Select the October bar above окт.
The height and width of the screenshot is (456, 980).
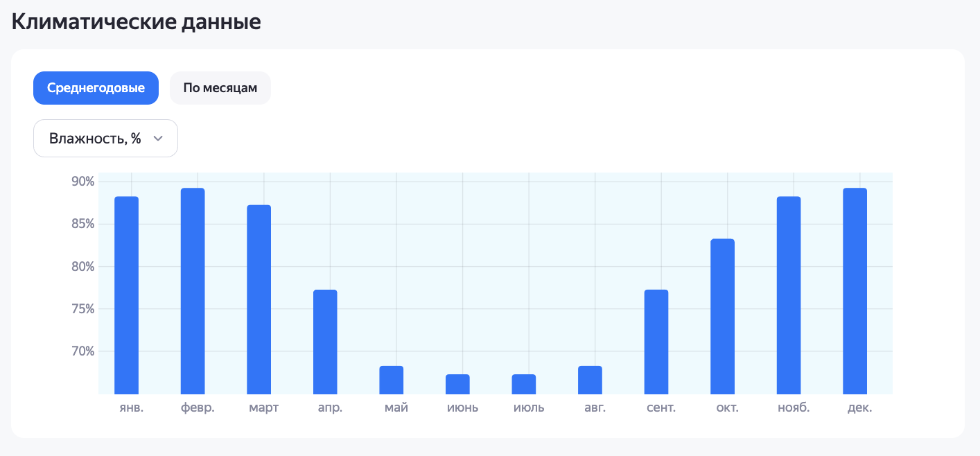[722, 316]
